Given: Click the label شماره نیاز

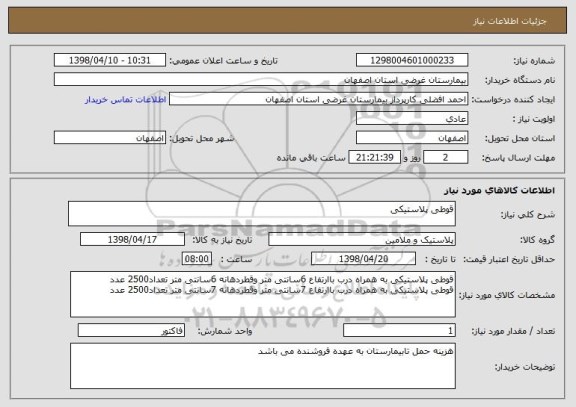Looking at the screenshot, I should pyautogui.click(x=534, y=61).
